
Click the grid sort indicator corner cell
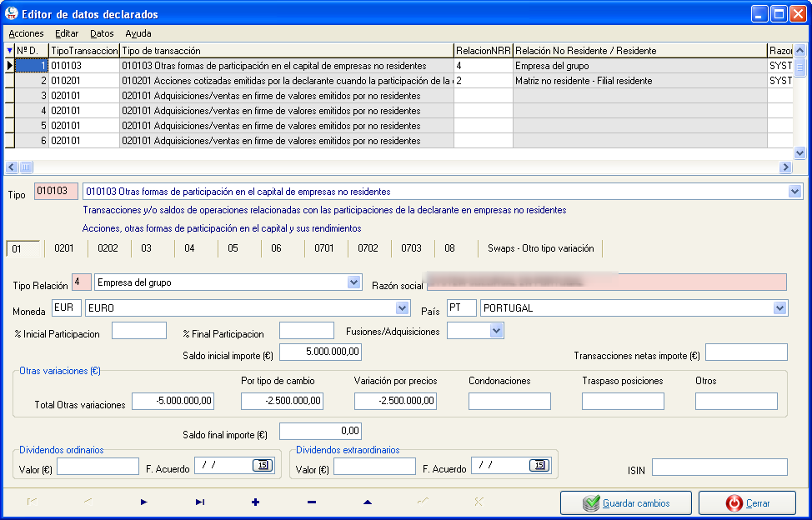click(9, 51)
